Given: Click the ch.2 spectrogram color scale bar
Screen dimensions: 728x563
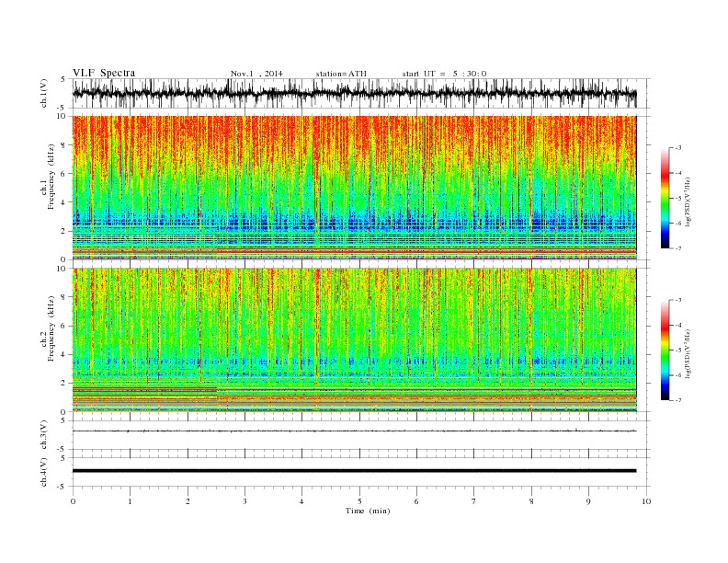Looking at the screenshot, I should (665, 350).
